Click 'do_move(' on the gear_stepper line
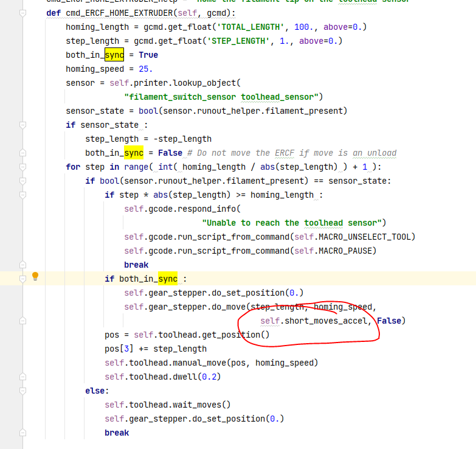 click(x=231, y=307)
